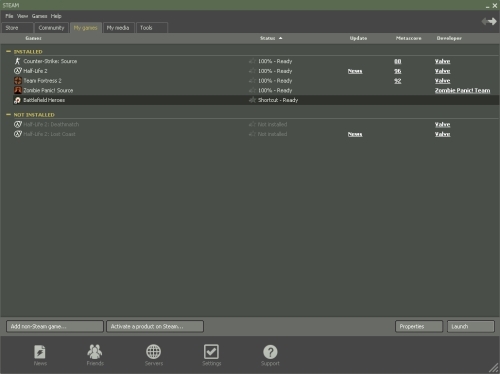
Task: Open Counter-Strike: Source Metascore link
Action: tap(398, 61)
